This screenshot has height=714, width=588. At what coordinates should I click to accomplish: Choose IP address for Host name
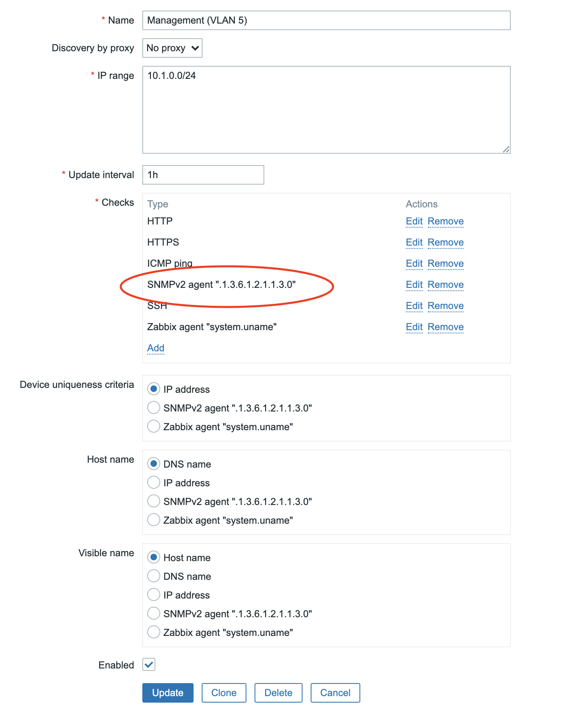click(x=154, y=482)
